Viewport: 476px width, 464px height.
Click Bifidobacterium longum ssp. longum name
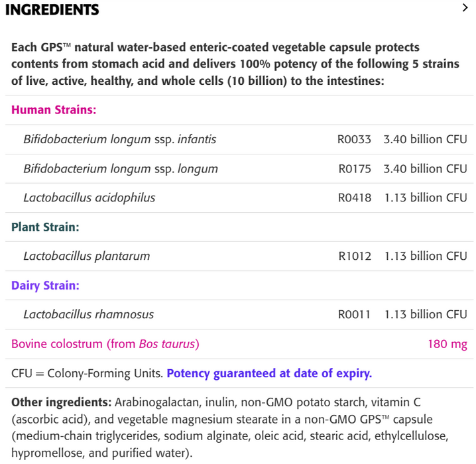pos(121,168)
